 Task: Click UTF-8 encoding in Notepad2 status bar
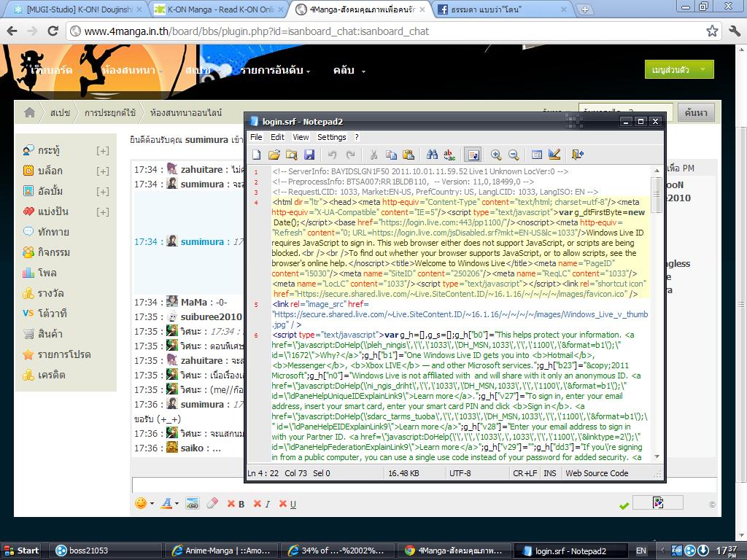tap(460, 473)
